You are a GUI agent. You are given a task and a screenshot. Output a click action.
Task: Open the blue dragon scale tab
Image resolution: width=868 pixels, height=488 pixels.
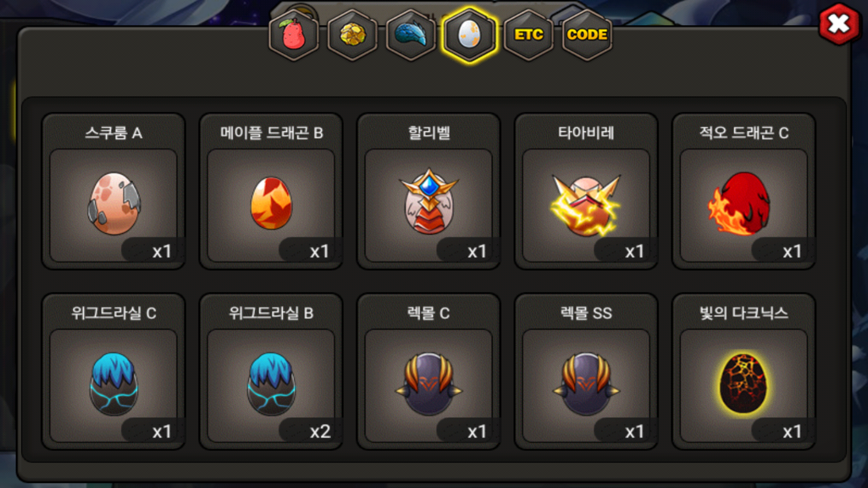pos(411,35)
